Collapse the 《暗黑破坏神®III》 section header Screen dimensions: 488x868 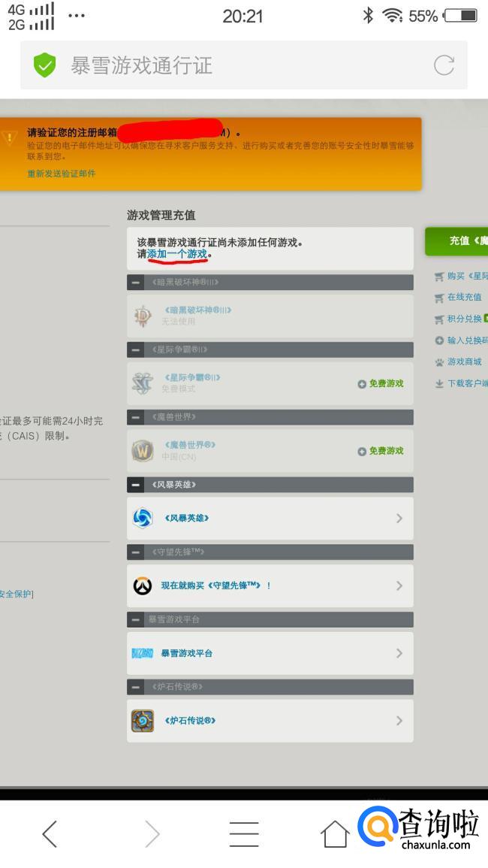click(136, 283)
